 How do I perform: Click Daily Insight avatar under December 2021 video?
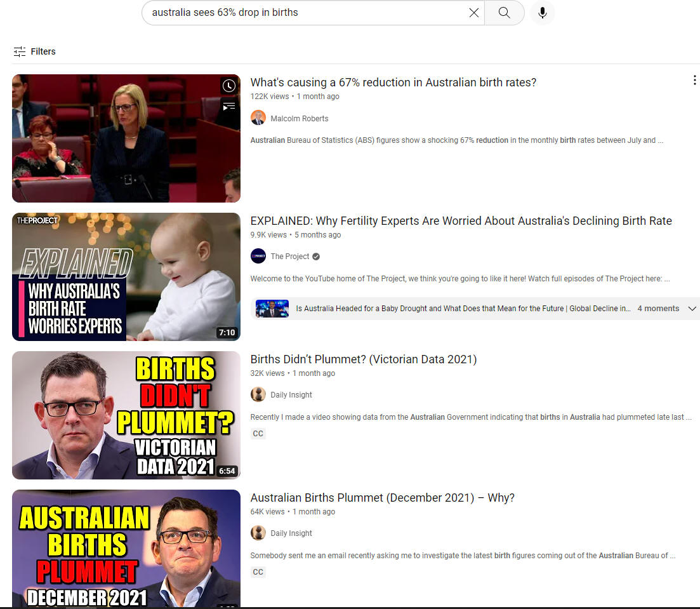click(258, 533)
